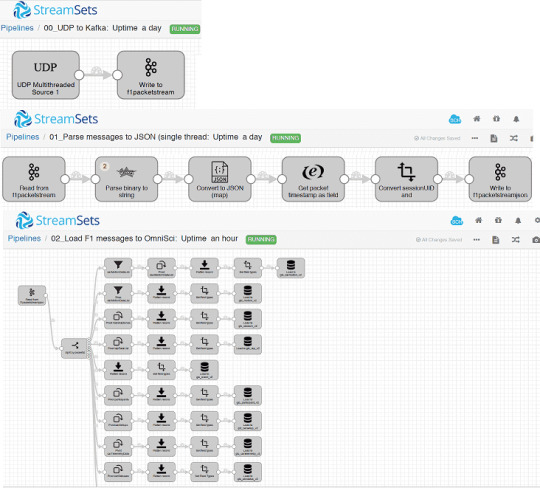
Task: Open package manager icon in 02_Load pipeline header
Action: click(x=498, y=220)
